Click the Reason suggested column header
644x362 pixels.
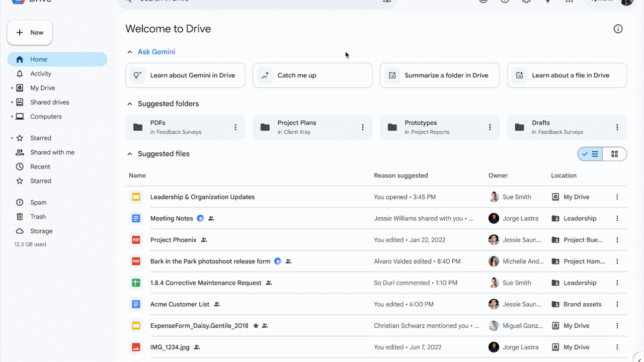(401, 175)
